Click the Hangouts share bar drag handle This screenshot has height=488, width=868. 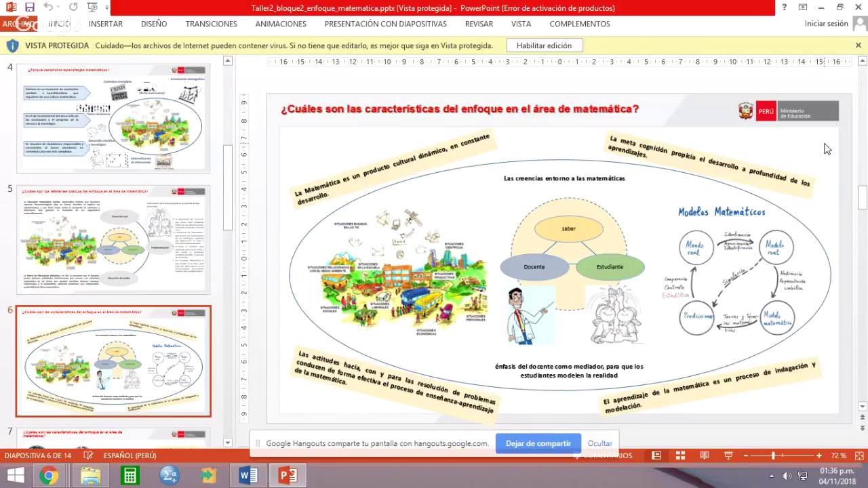click(258, 443)
